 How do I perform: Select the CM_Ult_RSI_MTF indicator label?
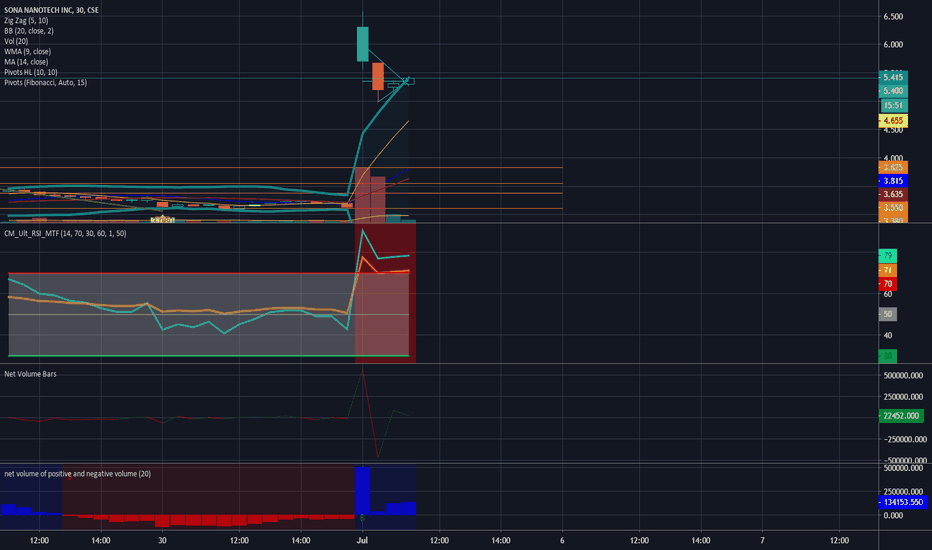pyautogui.click(x=65, y=234)
